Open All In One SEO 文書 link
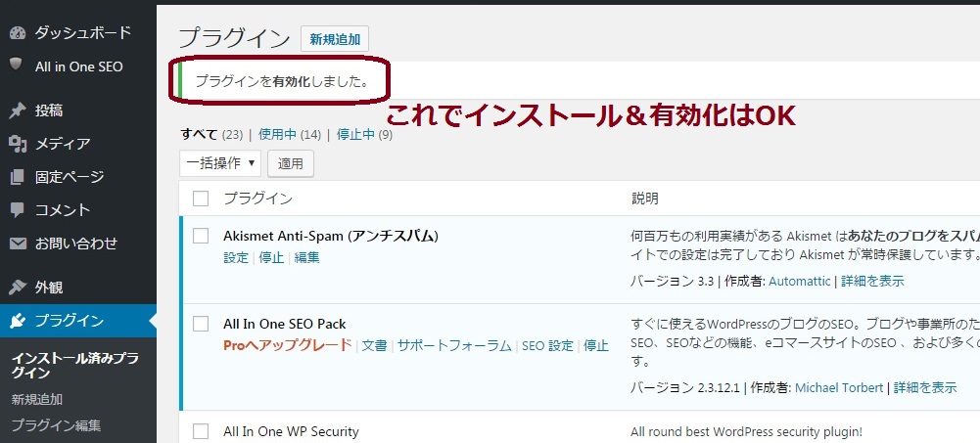Screen dimensions: 980x443 (x=374, y=345)
